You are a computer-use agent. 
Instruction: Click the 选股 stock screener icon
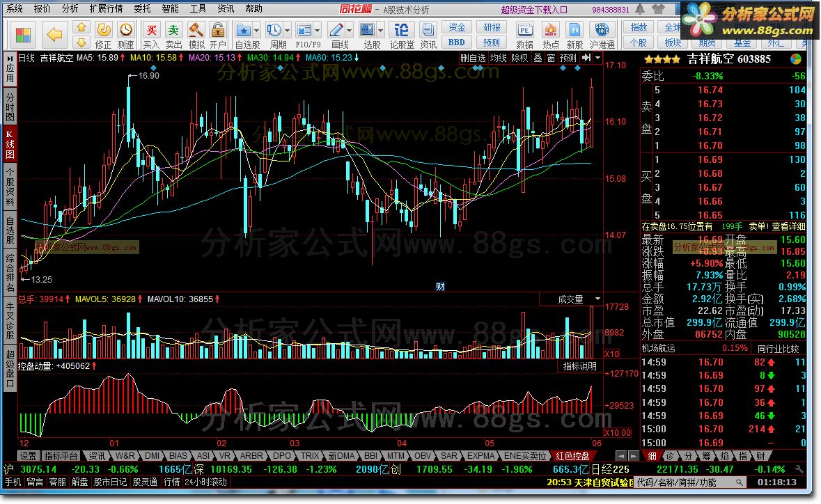pyautogui.click(x=368, y=31)
